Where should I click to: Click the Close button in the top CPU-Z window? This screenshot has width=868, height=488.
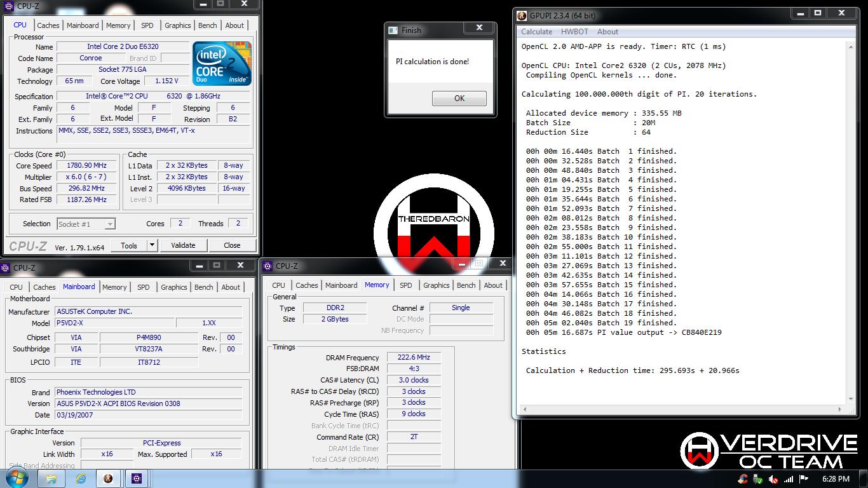coord(232,245)
